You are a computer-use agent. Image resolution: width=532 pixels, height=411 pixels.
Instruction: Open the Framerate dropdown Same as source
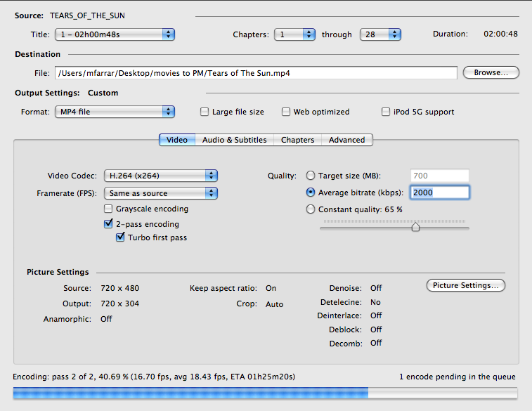coord(160,193)
